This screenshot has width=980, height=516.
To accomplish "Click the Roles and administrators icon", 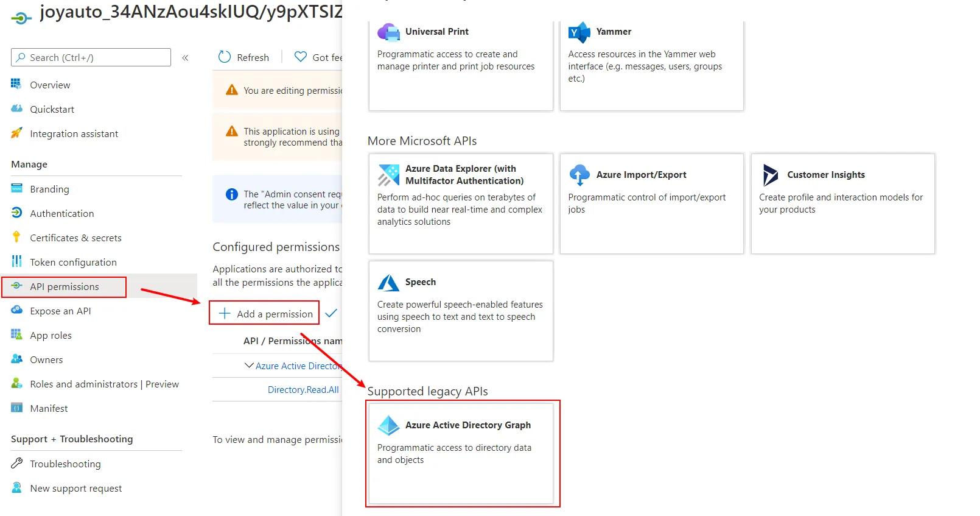I will tap(16, 383).
